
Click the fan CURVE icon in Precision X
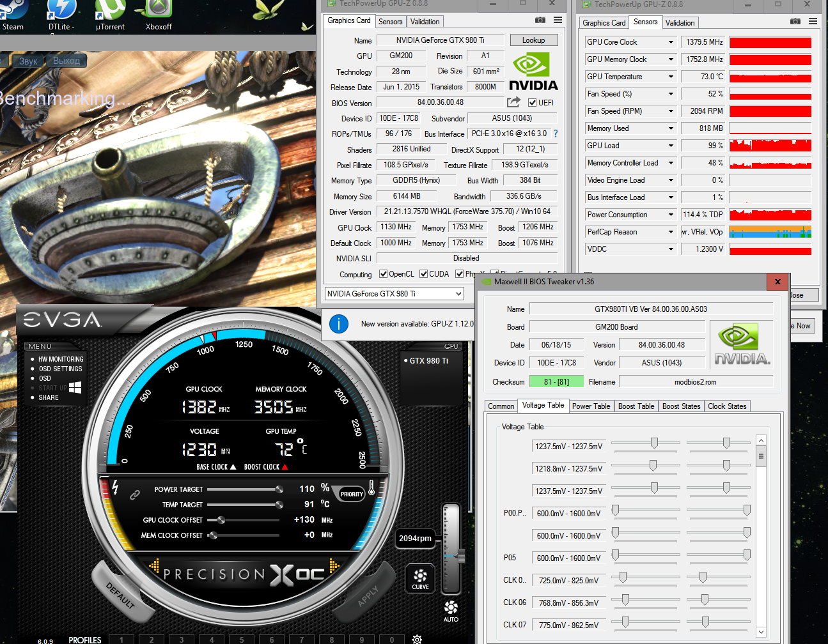coord(420,578)
